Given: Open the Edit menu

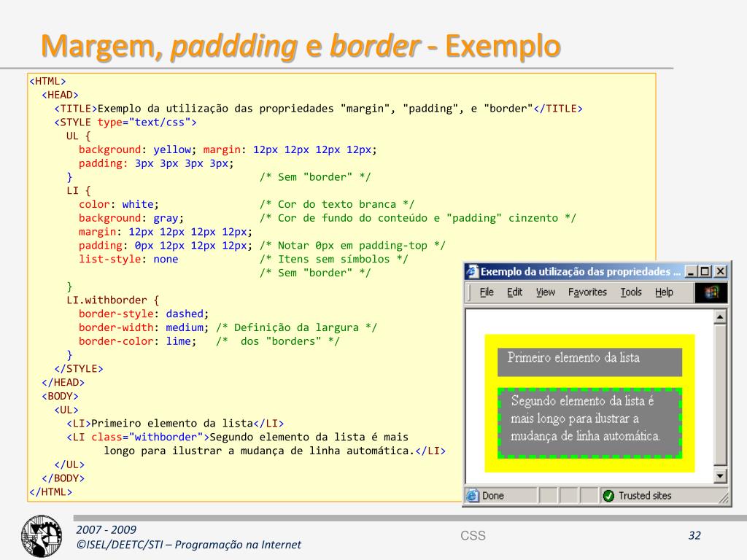Looking at the screenshot, I should (514, 292).
